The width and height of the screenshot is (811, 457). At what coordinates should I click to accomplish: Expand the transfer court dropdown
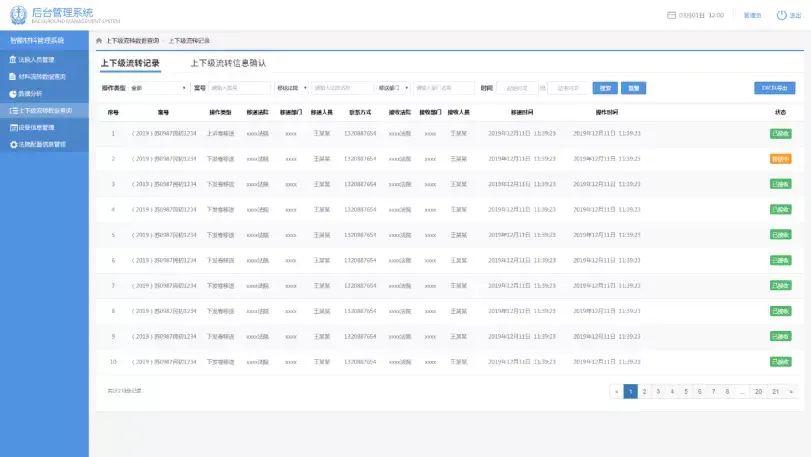point(292,88)
